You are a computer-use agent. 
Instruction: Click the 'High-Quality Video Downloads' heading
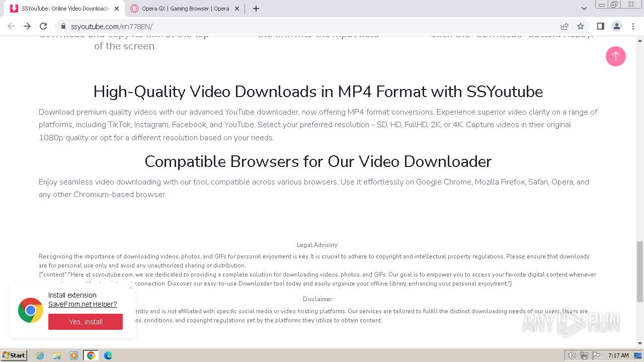[318, 92]
